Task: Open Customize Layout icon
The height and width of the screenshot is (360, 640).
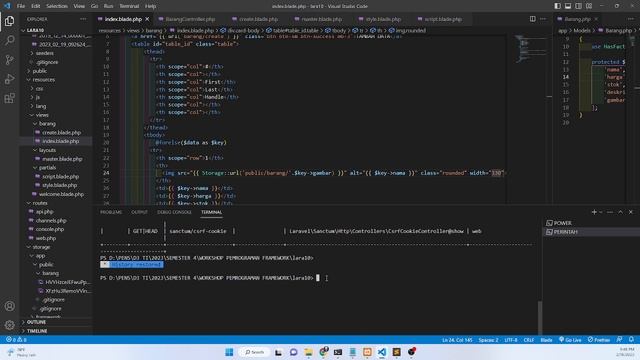Action: tap(589, 6)
